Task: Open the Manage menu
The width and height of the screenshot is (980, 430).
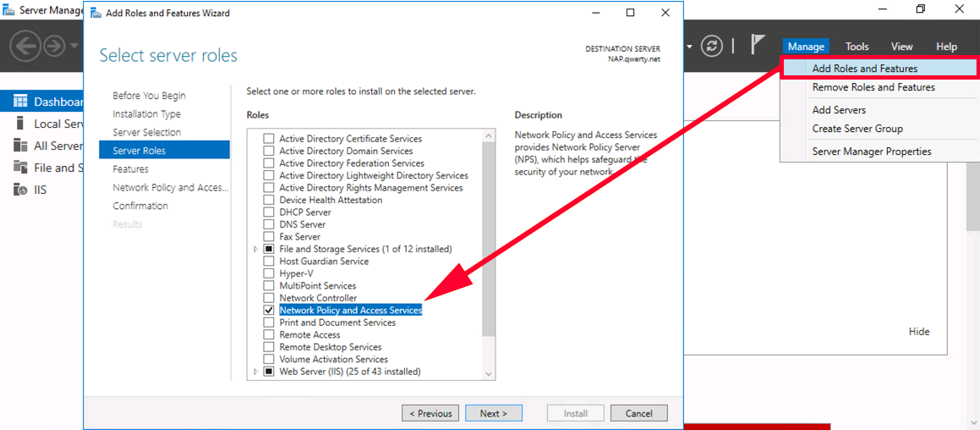Action: pyautogui.click(x=807, y=47)
